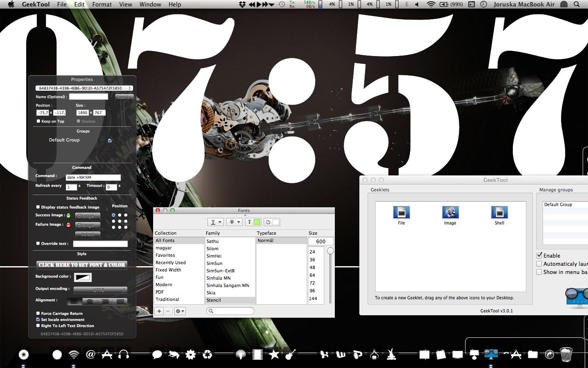Uncheck the Default Group checkbox in Properties

pos(110,140)
